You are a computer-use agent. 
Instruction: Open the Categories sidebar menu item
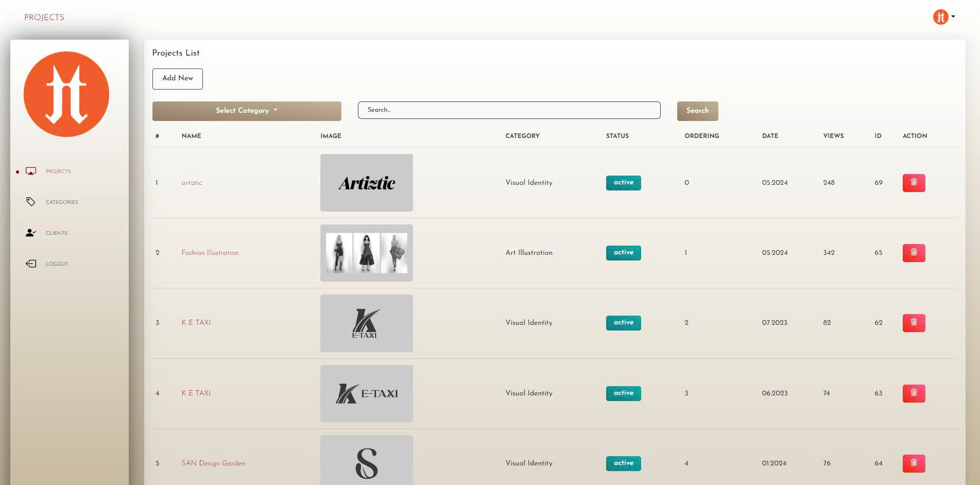click(62, 202)
